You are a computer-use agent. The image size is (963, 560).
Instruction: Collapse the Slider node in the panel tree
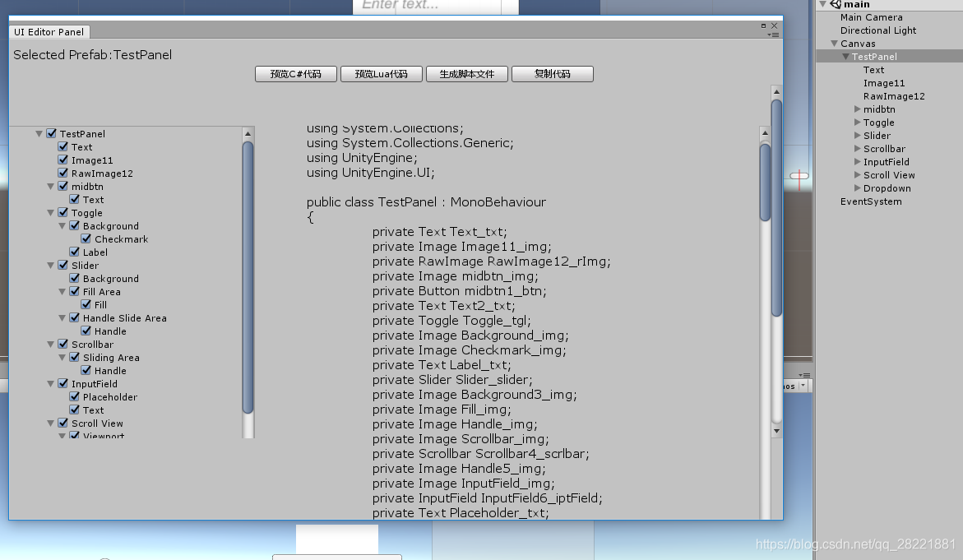tap(51, 266)
